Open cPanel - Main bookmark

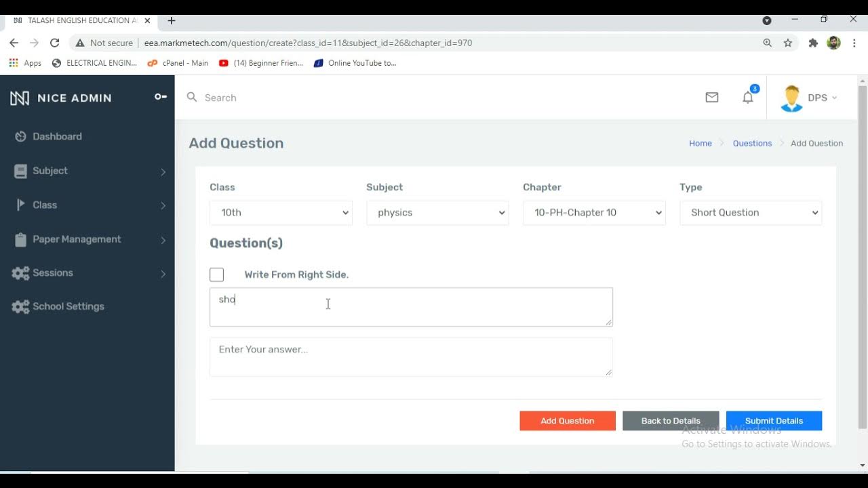pos(178,63)
